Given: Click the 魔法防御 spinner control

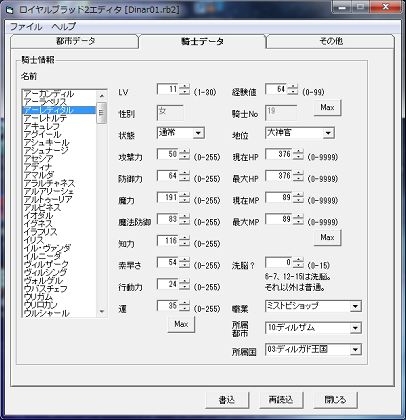Looking at the screenshot, I should (x=184, y=219).
